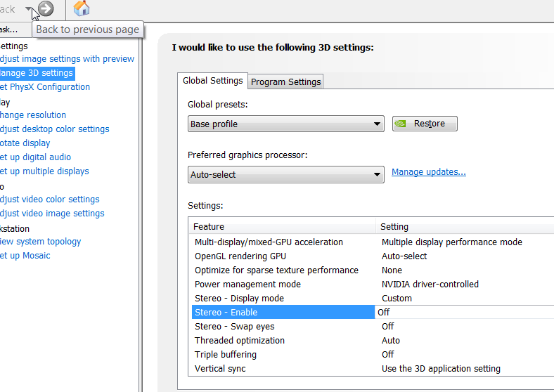
Task: Open Set up multiple displays
Action: (44, 171)
